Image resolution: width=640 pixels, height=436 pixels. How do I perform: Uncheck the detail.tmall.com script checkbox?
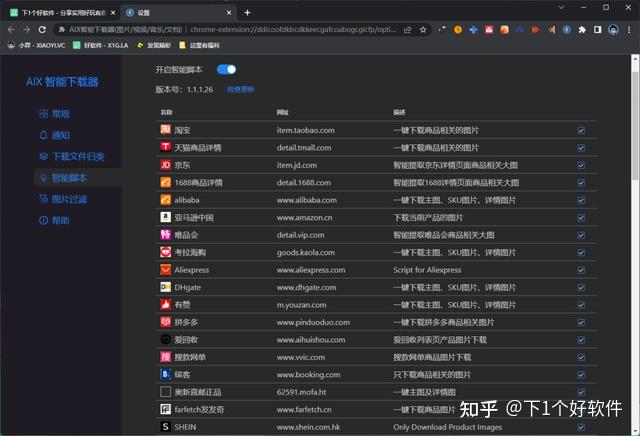(581, 148)
